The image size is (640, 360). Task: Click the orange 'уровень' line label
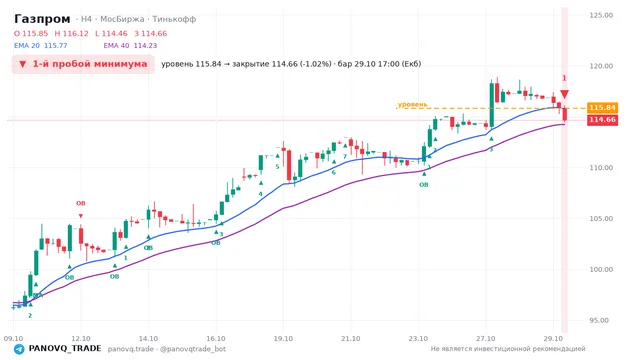(x=412, y=104)
